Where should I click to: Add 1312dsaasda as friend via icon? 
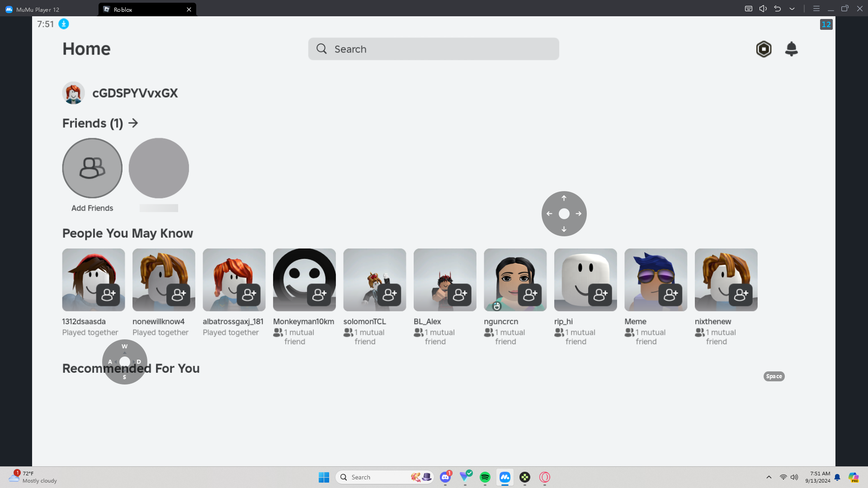[108, 295]
